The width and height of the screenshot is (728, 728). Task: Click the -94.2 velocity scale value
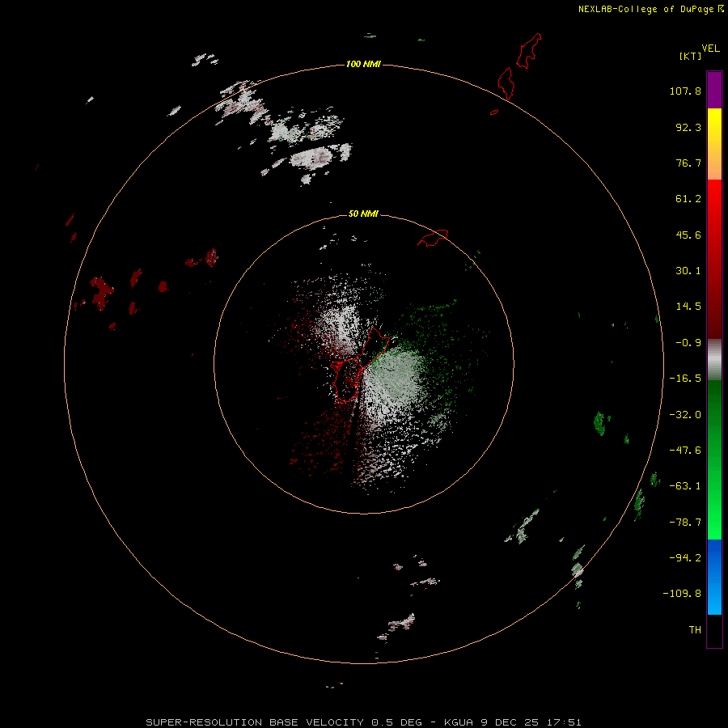point(685,557)
